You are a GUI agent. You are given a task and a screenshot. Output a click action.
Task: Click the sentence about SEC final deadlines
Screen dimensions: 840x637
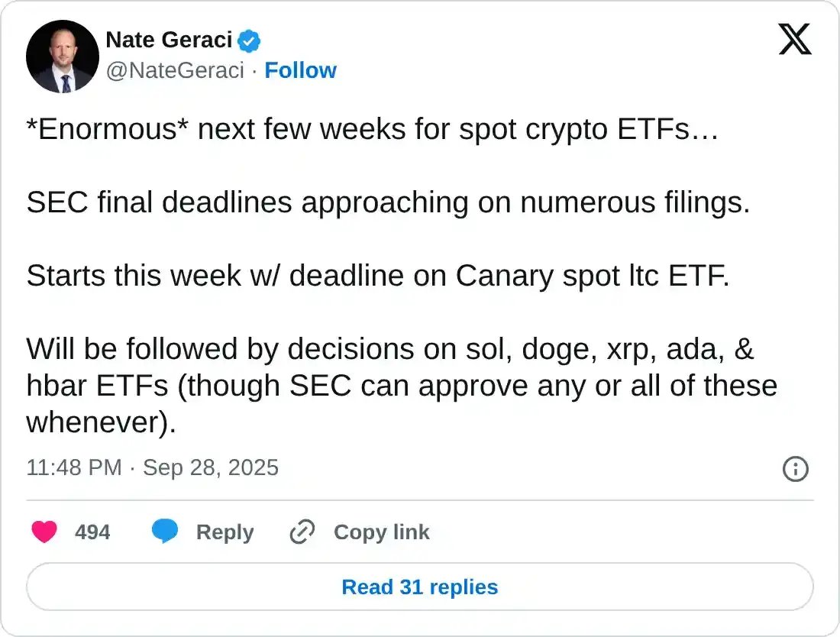pos(389,203)
